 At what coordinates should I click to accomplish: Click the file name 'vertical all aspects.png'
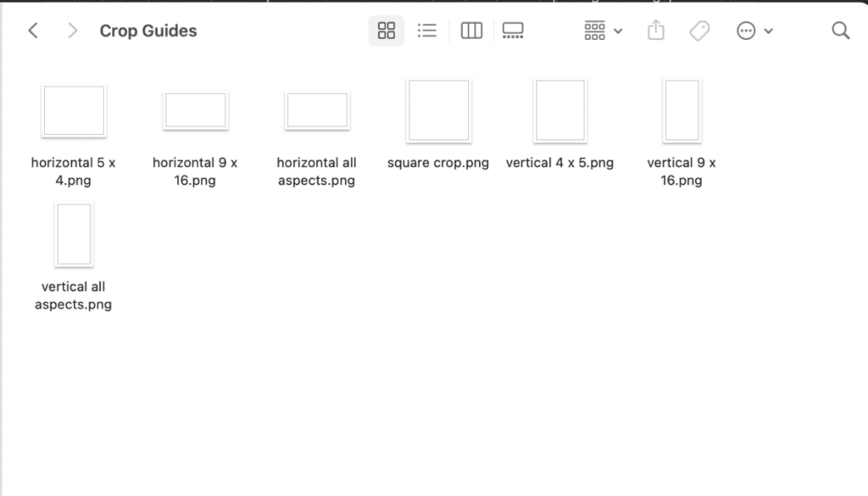click(73, 295)
